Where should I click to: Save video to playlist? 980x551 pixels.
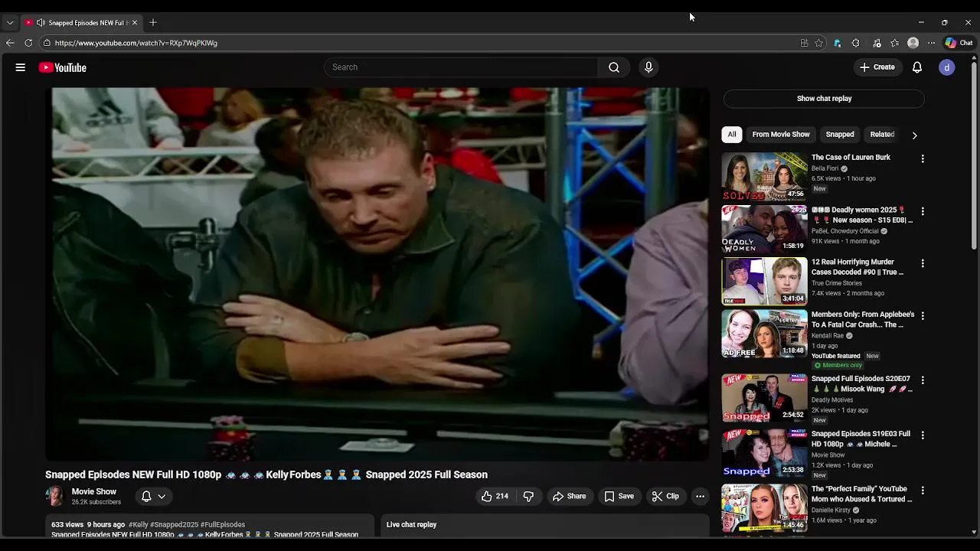[619, 496]
